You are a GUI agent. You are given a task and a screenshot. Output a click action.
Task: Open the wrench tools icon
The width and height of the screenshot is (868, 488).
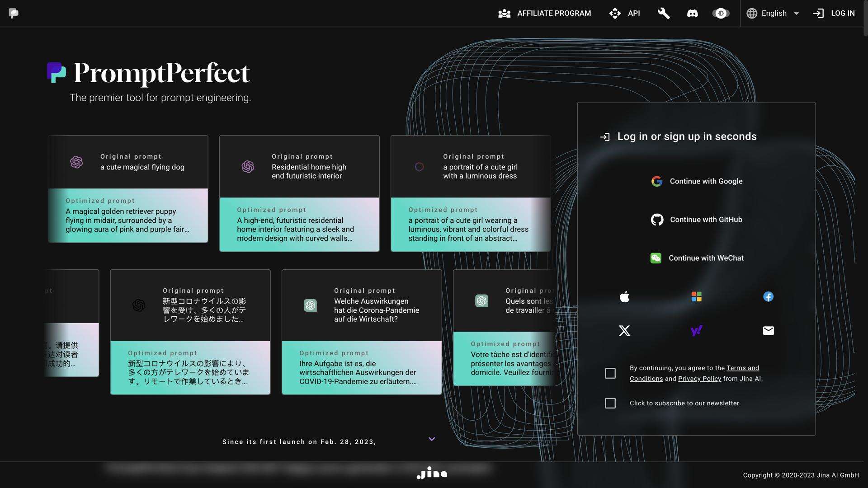(663, 13)
